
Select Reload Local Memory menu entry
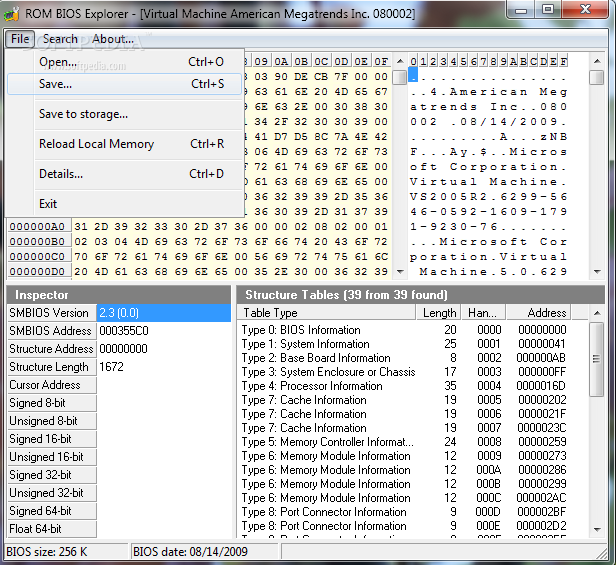(x=125, y=144)
